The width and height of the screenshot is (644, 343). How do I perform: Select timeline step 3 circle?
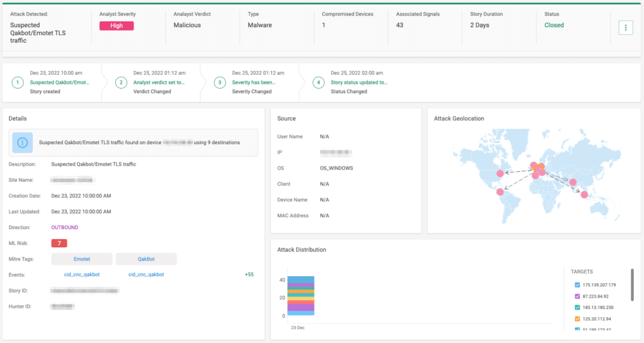[219, 82]
